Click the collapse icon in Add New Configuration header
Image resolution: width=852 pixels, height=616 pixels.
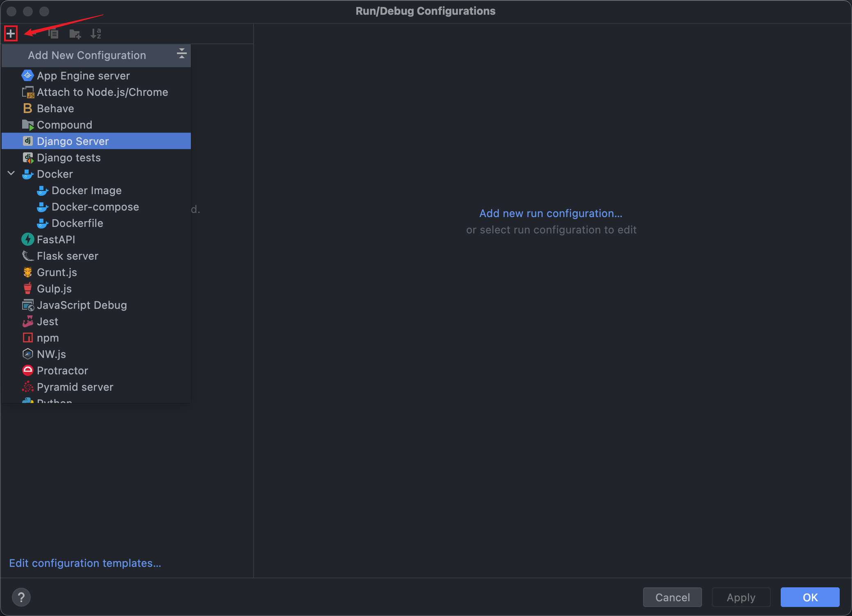pyautogui.click(x=181, y=53)
